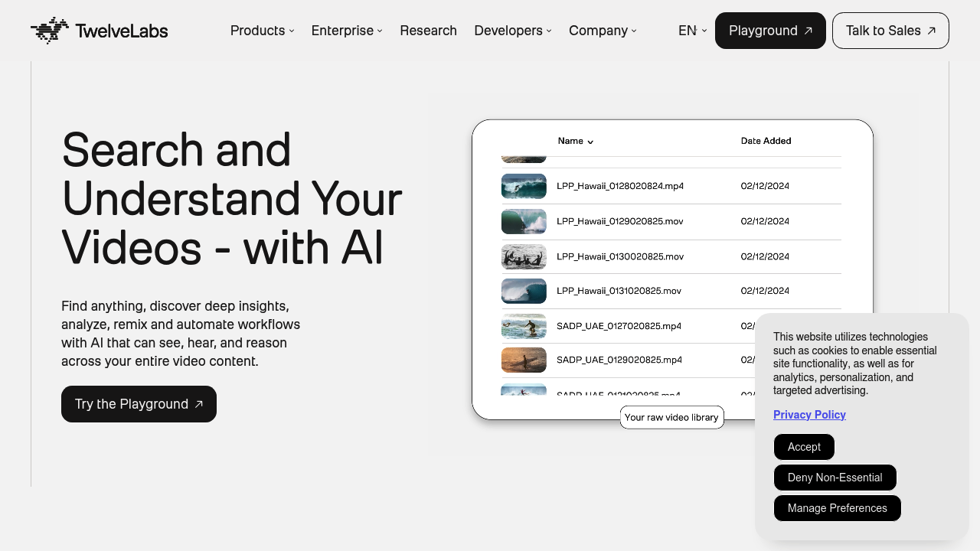
Task: Open the Company menu
Action: click(602, 31)
